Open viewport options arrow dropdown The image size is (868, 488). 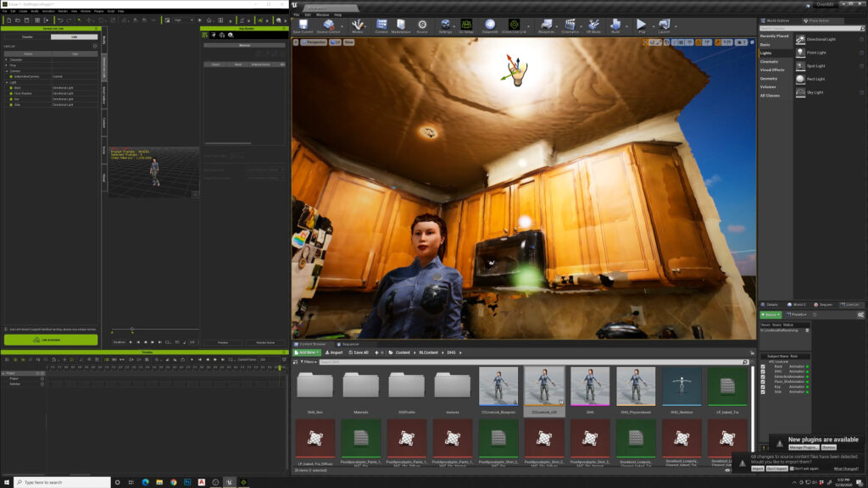(296, 42)
